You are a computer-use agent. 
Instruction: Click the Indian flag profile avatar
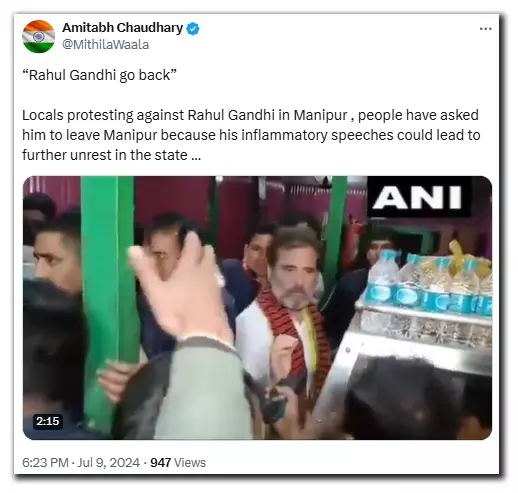click(x=39, y=36)
